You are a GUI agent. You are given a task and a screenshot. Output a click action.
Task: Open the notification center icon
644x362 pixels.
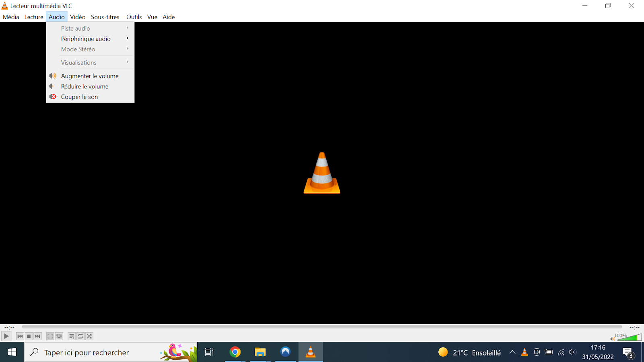[x=629, y=353]
